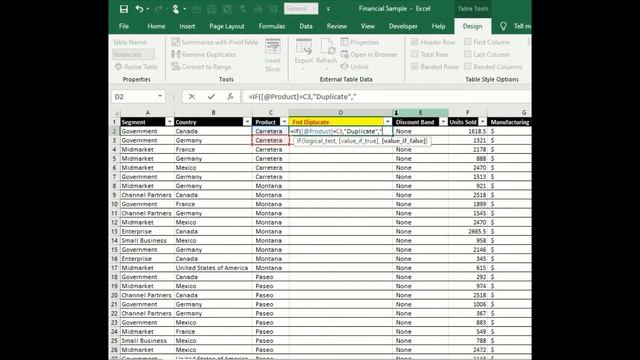Open the Help tab
This screenshot has height=360, width=640.
(x=438, y=26)
